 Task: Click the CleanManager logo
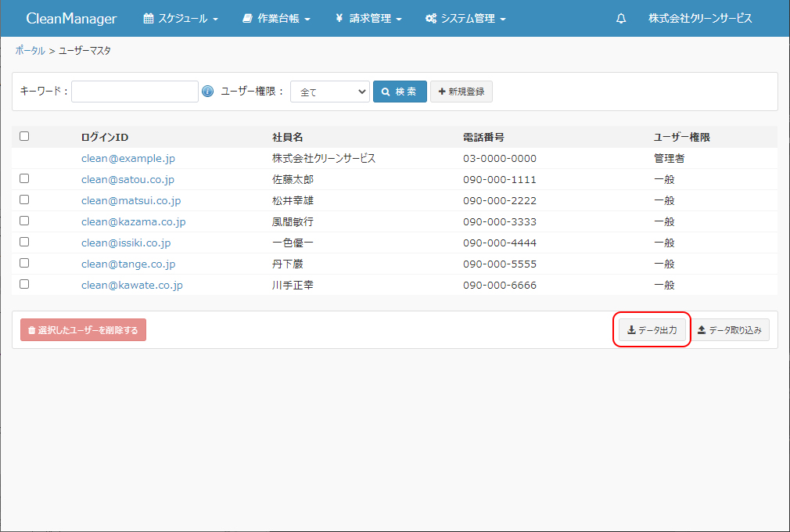coord(71,19)
